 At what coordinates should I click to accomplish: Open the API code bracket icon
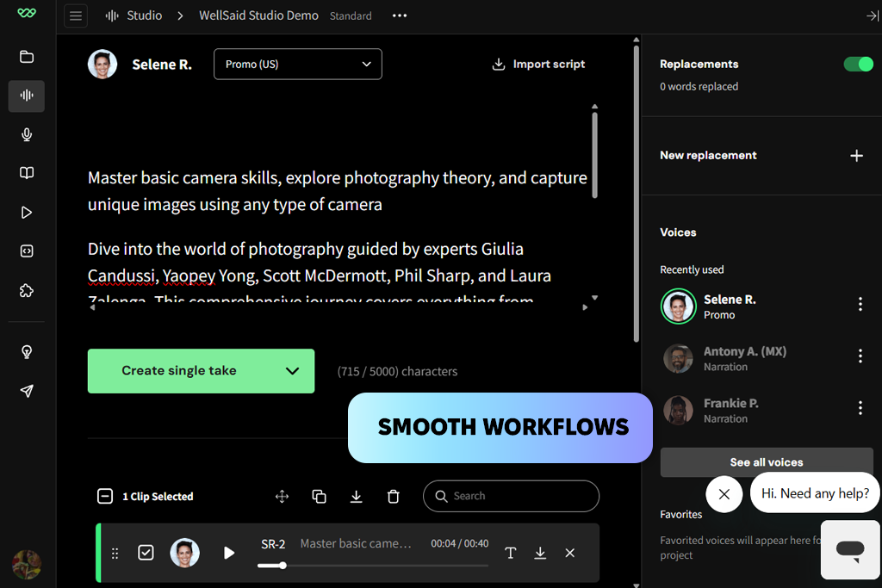27,251
